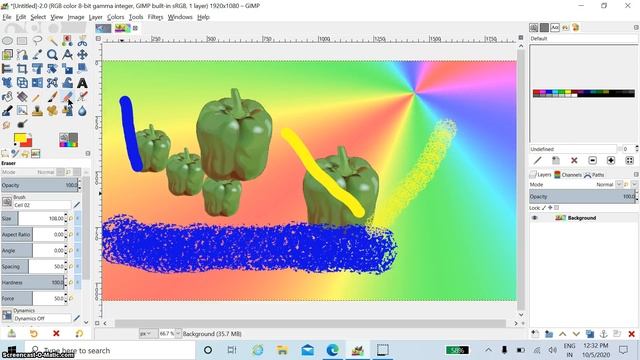Toggle the lock alpha channel checkbox
Viewport: 640px width, 360px height.
pos(557,208)
